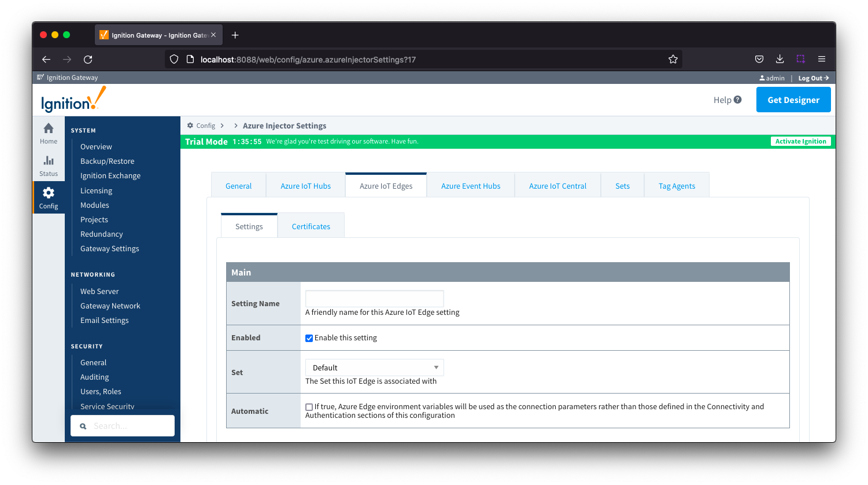868x485 pixels.
Task: Click the Setting Name text field
Action: [374, 299]
